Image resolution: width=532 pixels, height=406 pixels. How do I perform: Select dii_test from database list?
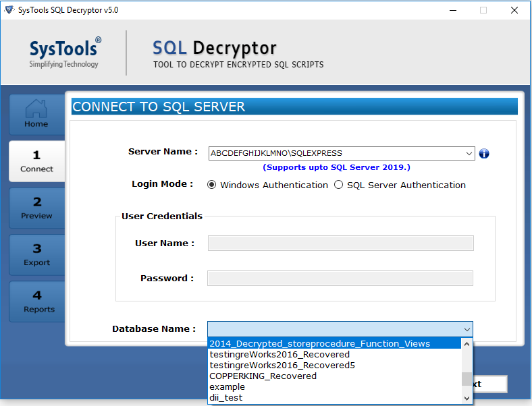pos(226,397)
